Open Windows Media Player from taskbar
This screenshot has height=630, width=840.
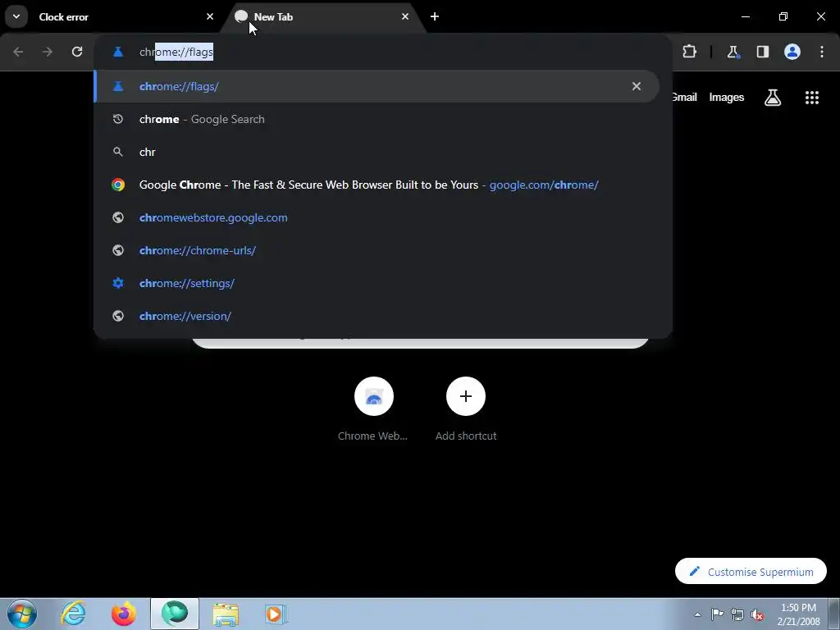[x=276, y=614]
